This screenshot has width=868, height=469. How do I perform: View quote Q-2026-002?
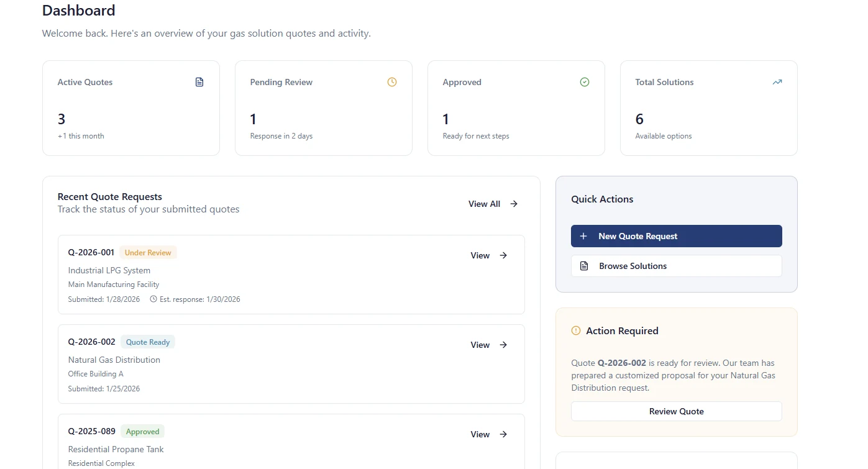coord(489,345)
